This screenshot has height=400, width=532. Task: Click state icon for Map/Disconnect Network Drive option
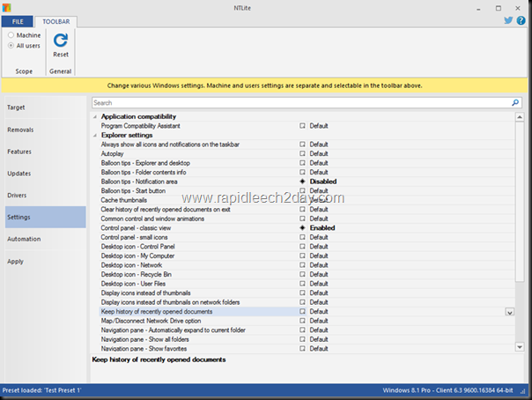(302, 321)
